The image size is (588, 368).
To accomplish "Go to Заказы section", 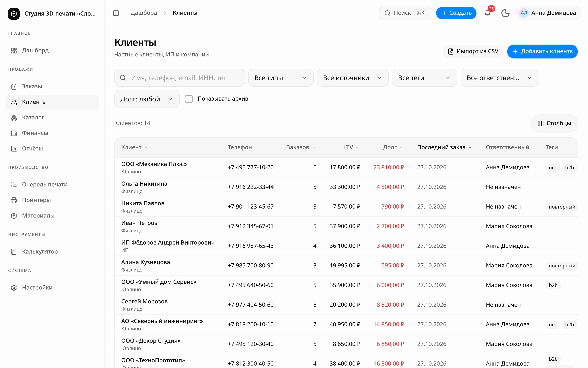I will (x=52, y=86).
